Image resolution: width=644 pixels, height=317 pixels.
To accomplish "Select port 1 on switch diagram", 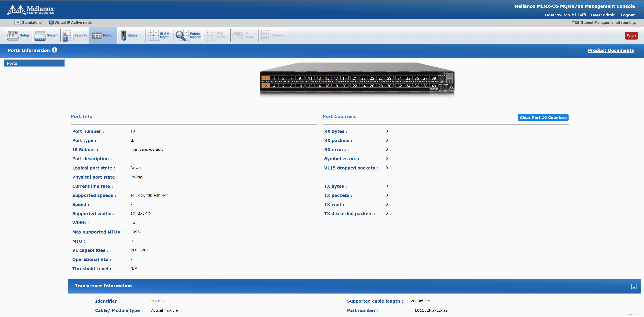I will point(266,78).
